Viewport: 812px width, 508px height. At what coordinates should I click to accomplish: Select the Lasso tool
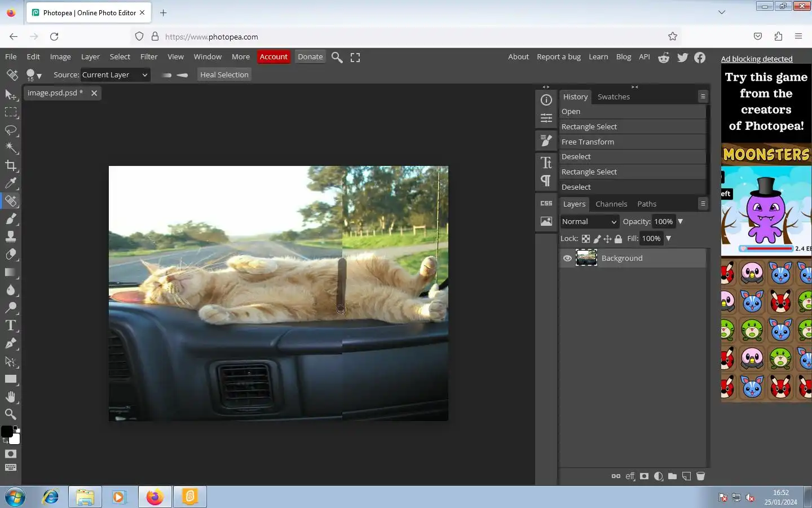click(11, 130)
